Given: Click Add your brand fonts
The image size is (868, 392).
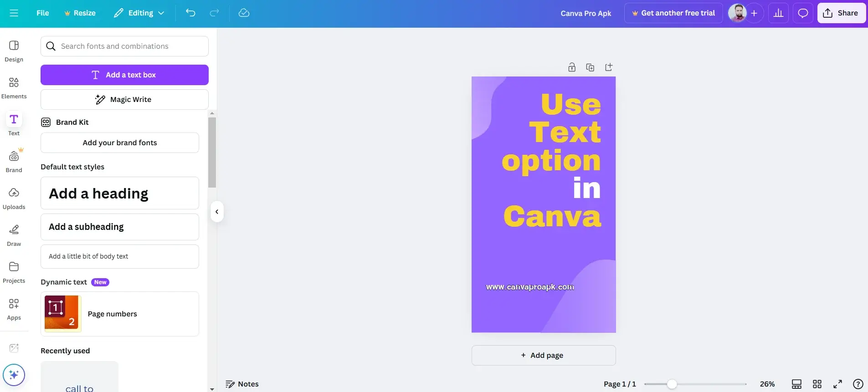Looking at the screenshot, I should 120,143.
